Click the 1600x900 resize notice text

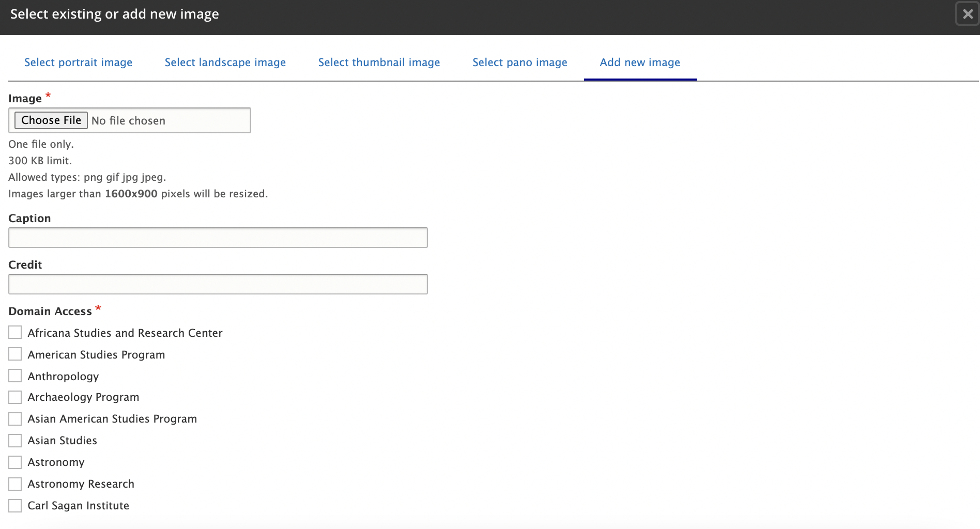tap(138, 194)
